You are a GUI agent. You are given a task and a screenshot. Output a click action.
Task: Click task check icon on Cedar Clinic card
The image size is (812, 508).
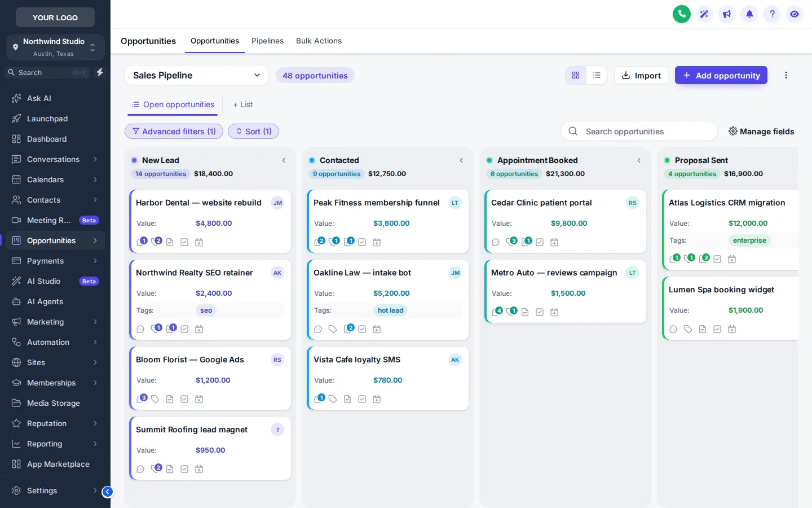540,242
